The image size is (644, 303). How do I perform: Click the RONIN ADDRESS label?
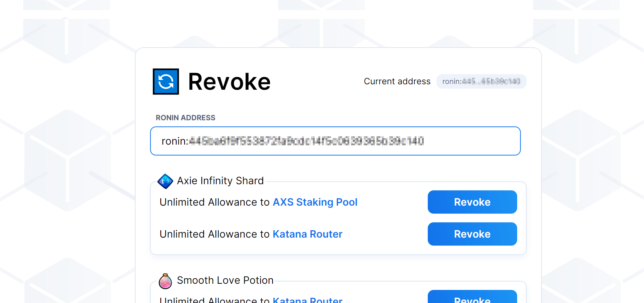[185, 118]
